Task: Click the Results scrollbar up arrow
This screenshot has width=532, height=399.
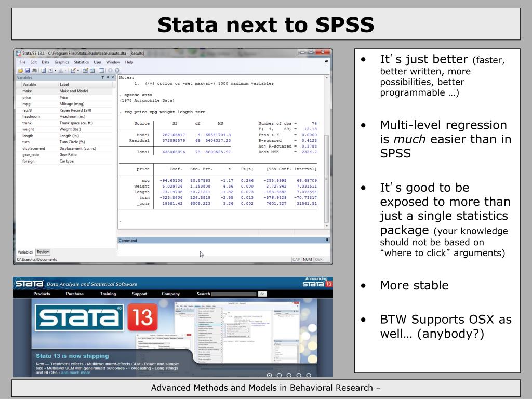Action: 327,78
